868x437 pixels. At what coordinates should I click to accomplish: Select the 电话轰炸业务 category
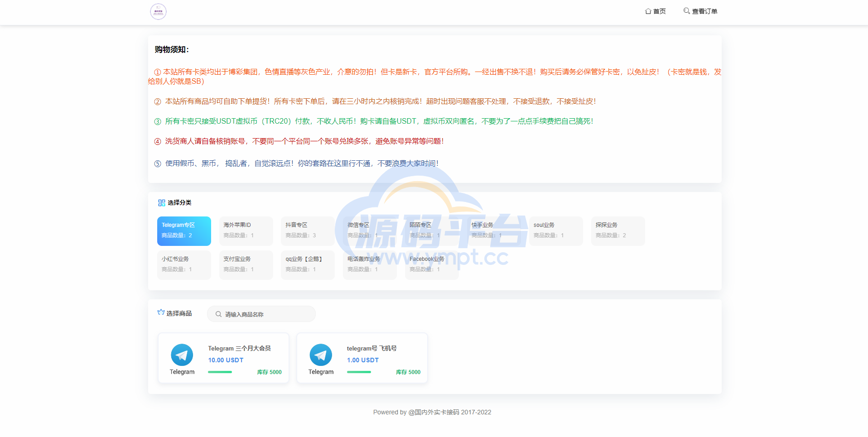point(370,265)
